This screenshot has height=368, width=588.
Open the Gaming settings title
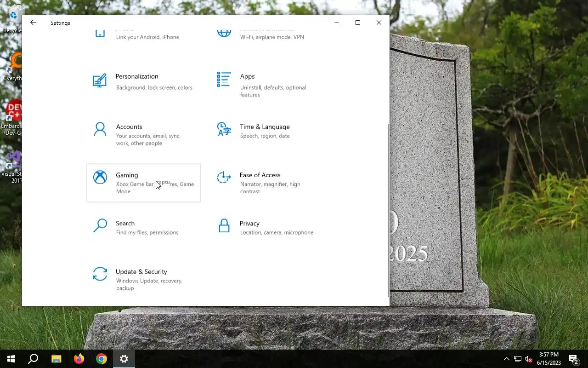[127, 175]
